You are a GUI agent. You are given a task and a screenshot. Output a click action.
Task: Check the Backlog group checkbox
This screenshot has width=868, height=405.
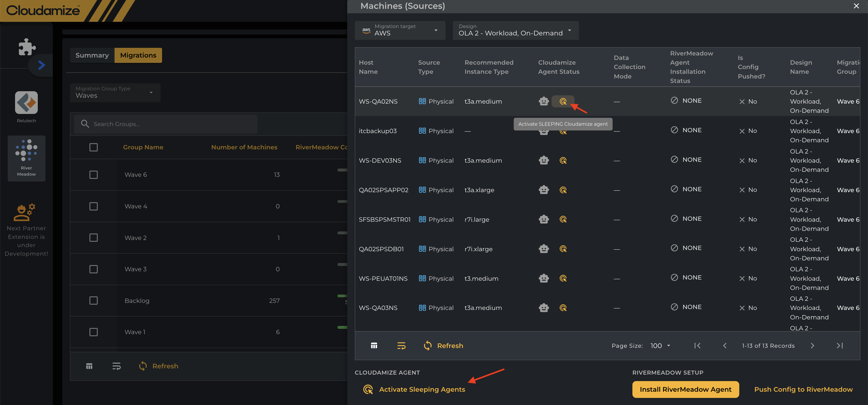93,301
